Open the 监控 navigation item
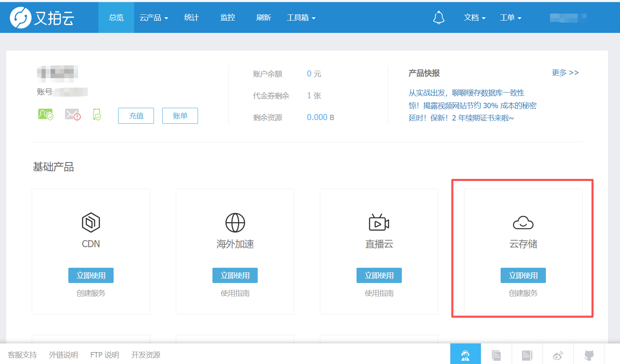 228,18
